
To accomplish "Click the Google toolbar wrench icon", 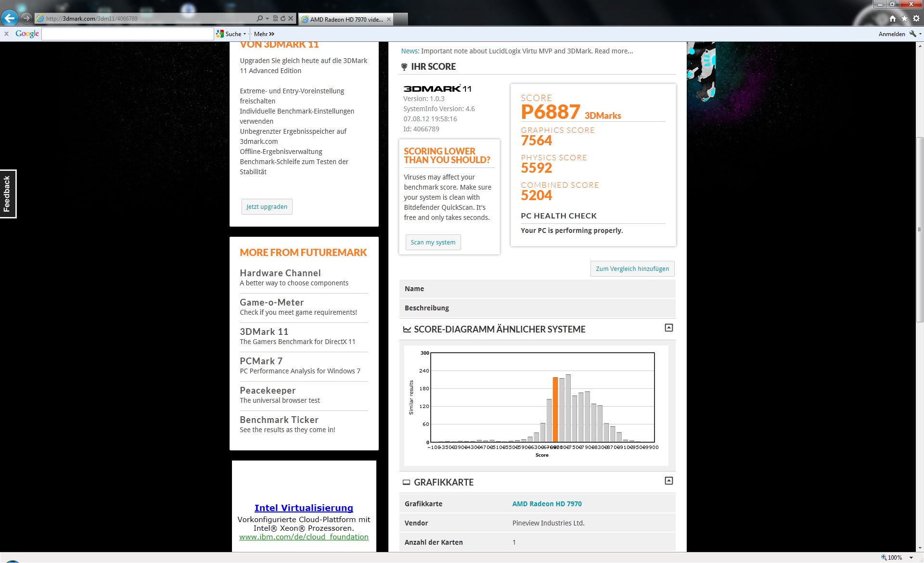I will pos(912,34).
